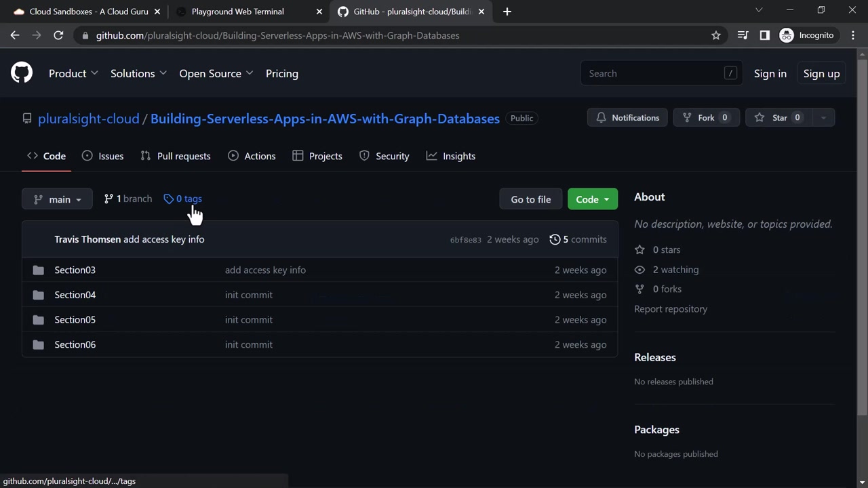
Task: Open the green Code dropdown
Action: click(592, 199)
